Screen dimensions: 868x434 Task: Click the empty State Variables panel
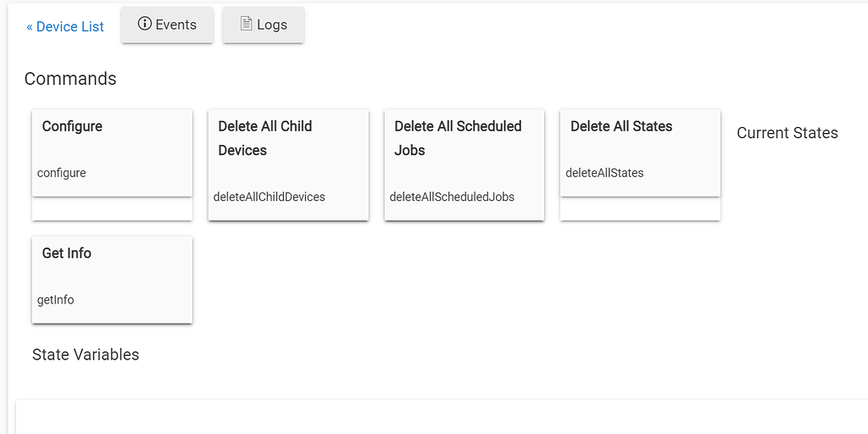click(442, 417)
